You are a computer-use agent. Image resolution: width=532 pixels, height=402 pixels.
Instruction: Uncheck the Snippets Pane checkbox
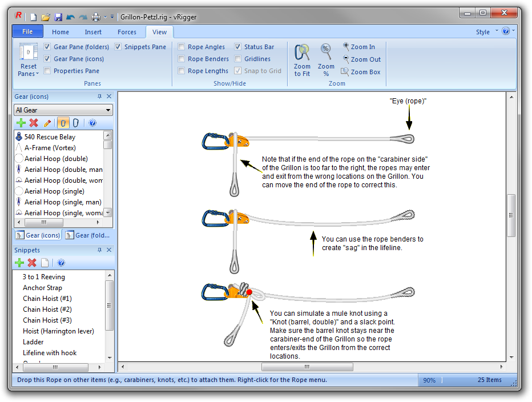pyautogui.click(x=118, y=47)
